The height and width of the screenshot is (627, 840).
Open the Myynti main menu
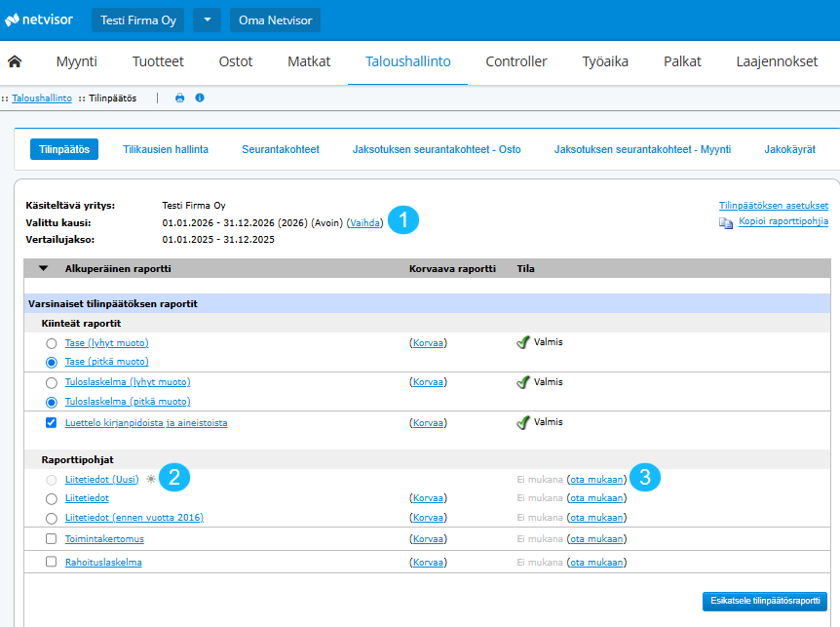(x=77, y=61)
